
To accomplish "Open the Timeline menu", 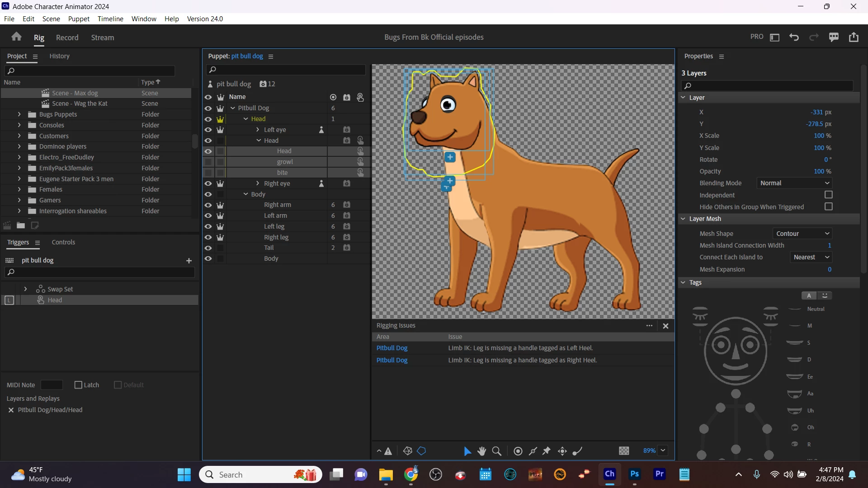I will point(110,19).
